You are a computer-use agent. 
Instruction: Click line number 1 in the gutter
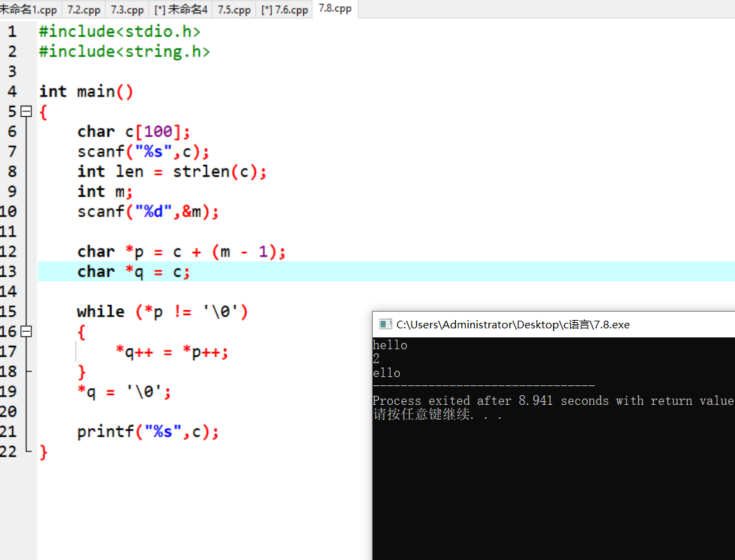point(13,31)
